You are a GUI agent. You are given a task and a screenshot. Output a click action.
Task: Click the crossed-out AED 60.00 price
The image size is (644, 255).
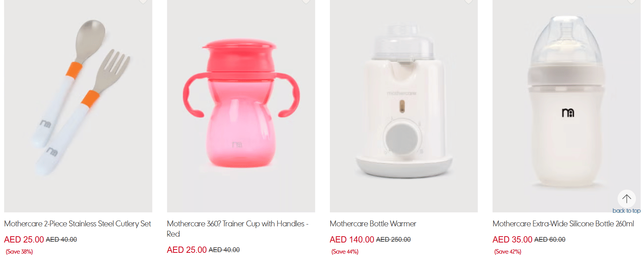click(550, 240)
